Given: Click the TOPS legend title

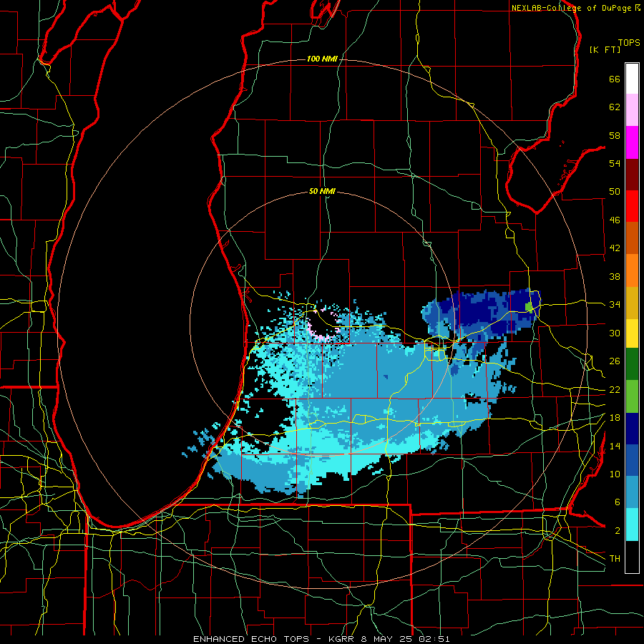Looking at the screenshot, I should (629, 43).
